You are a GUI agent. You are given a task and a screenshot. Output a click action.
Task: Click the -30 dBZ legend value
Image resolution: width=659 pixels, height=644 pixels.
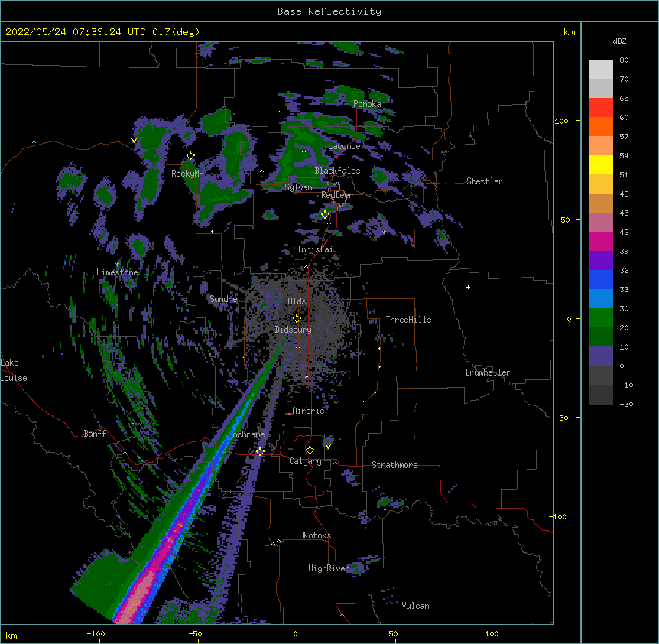pos(627,405)
